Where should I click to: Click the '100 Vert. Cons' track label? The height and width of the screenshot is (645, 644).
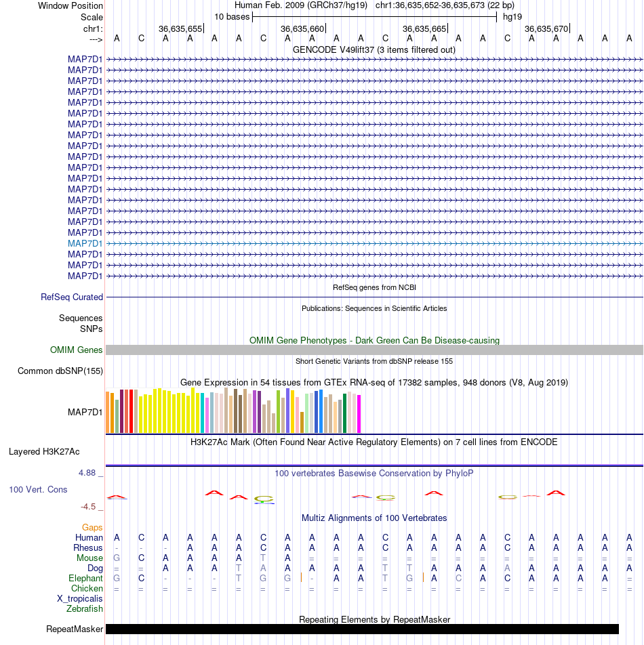click(38, 489)
